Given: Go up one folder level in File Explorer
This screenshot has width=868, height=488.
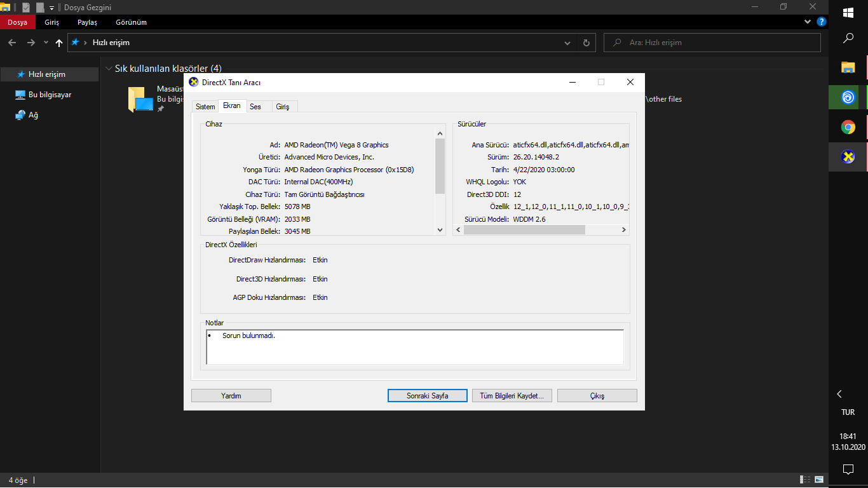Looking at the screenshot, I should (x=59, y=43).
